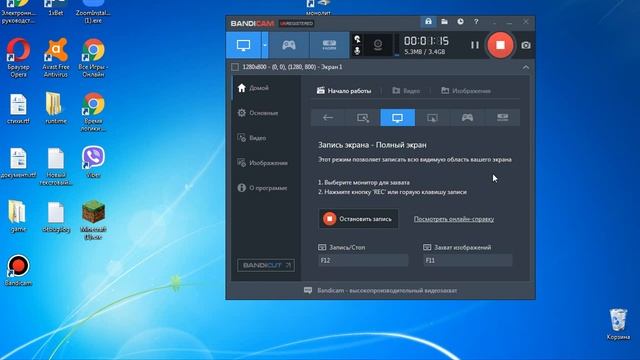The height and width of the screenshot is (360, 640).
Task: Take a screenshot with camera icon
Action: pos(526,45)
